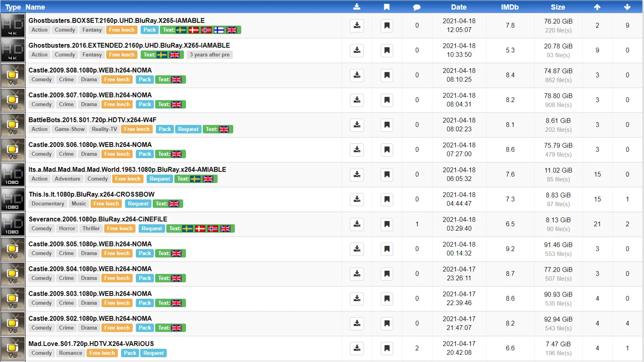Sort the list by IMDb rating
Image resolution: width=644 pixels, height=362 pixels.
pos(510,7)
